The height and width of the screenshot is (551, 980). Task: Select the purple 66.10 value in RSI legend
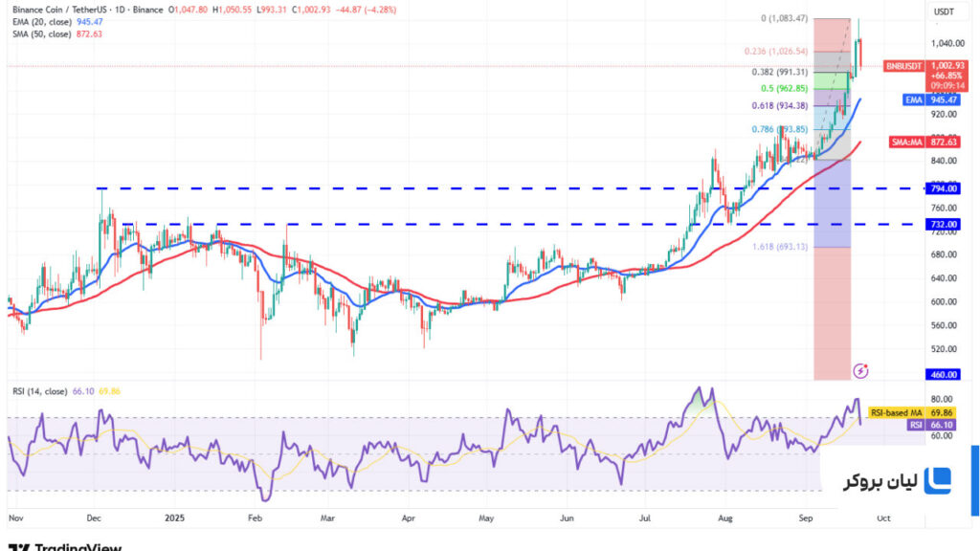point(83,391)
